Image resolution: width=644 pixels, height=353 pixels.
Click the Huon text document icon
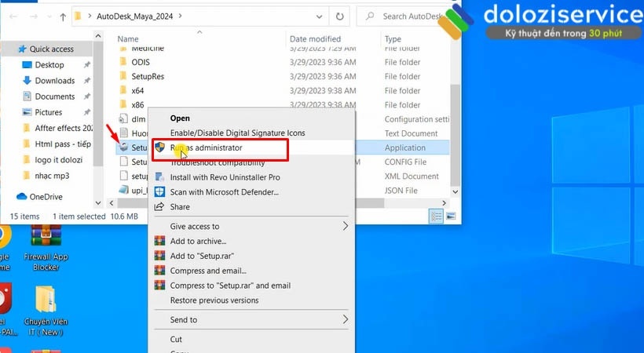[x=123, y=133]
